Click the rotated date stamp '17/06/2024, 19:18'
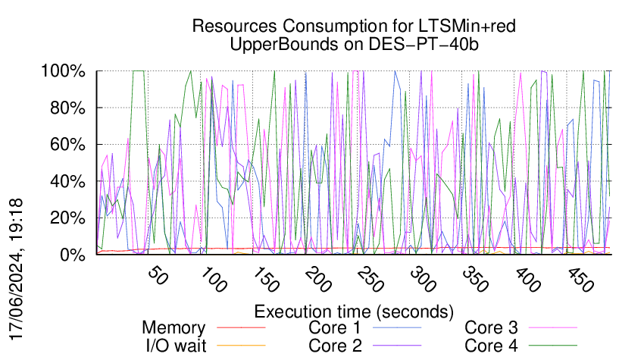This screenshot has width=644, height=360. click(x=16, y=269)
